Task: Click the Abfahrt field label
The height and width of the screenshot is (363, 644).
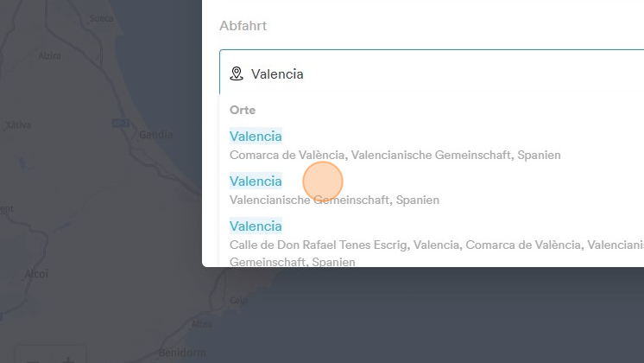Action: 243,26
